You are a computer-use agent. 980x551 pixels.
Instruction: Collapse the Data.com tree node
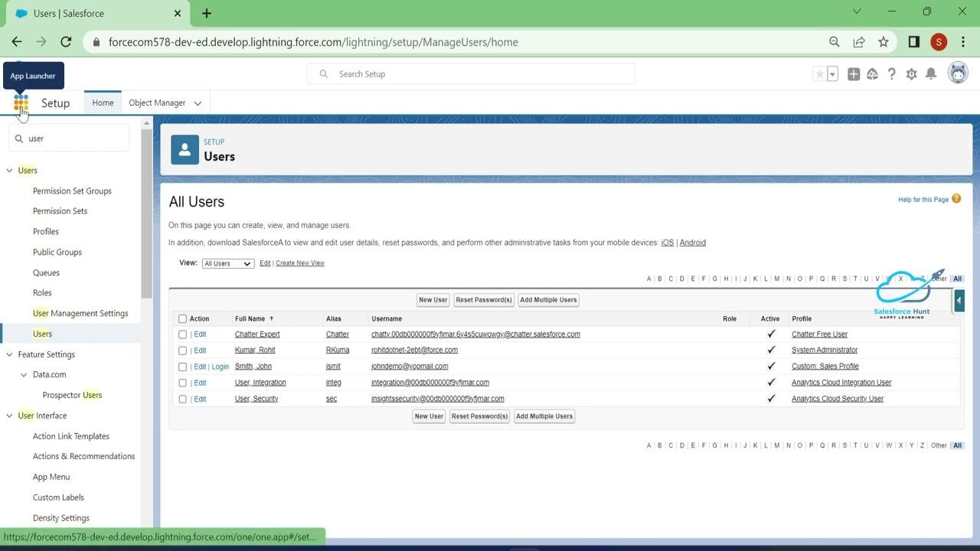[24, 375]
